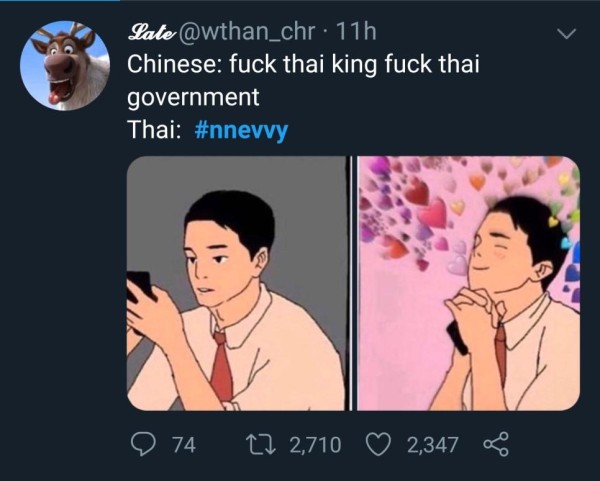This screenshot has width=600, height=481.
Task: Click the word 'government' in tweet
Action: point(193,98)
